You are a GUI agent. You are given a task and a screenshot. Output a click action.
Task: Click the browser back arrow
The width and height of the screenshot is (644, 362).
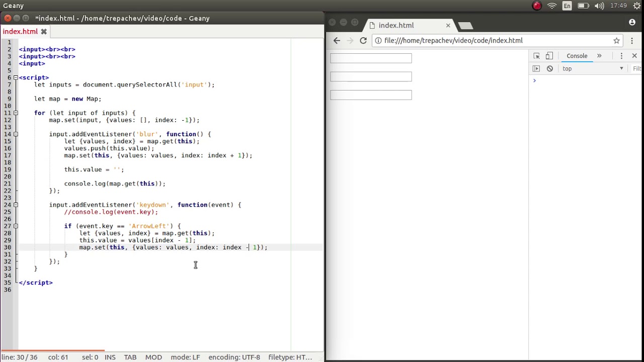tap(337, 41)
